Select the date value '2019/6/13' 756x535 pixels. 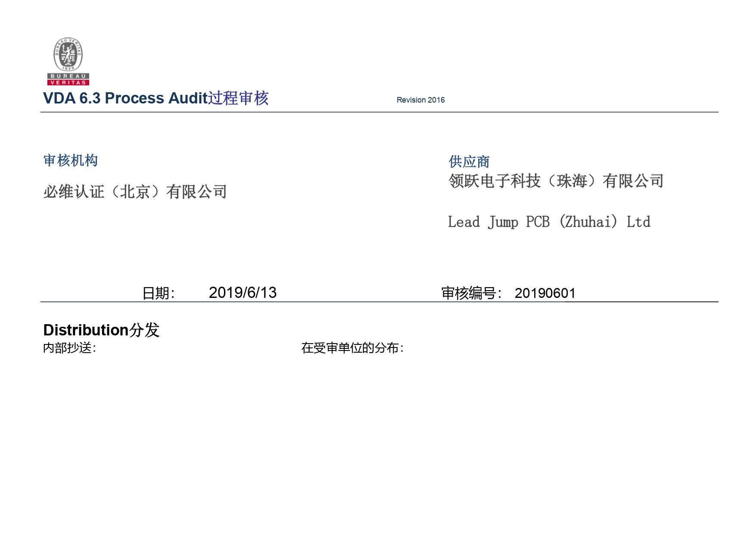(x=243, y=293)
